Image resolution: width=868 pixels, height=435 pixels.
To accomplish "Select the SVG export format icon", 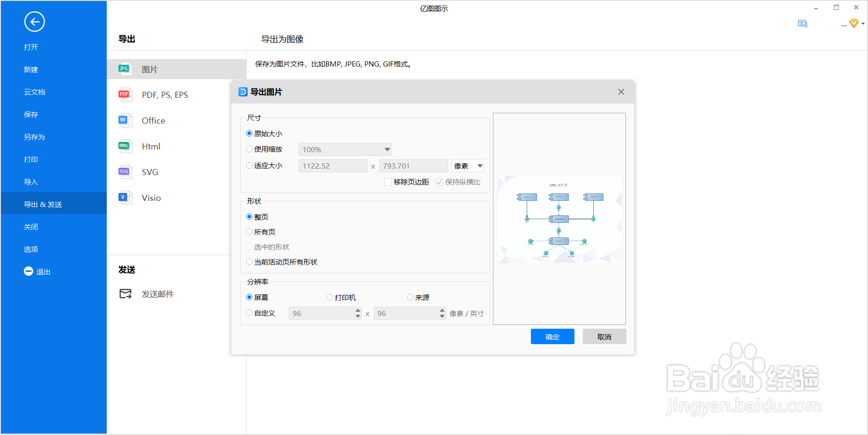I will [x=124, y=171].
